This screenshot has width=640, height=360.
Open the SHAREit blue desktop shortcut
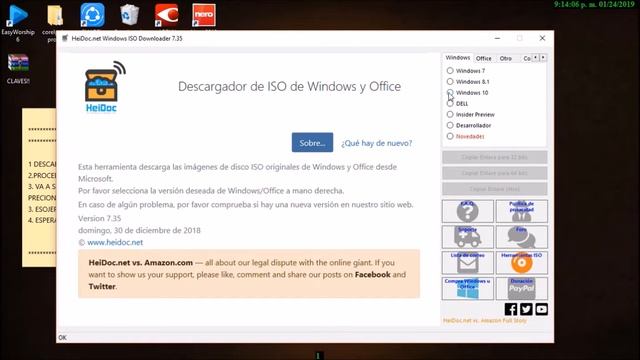pyautogui.click(x=92, y=15)
